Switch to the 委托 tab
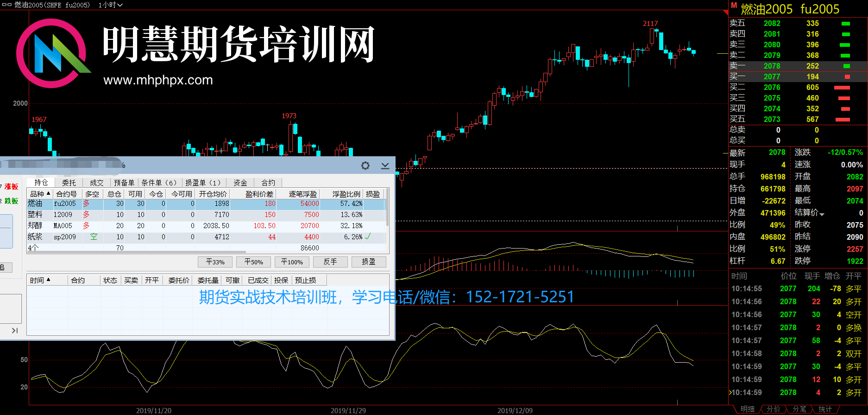Image resolution: width=868 pixels, height=415 pixels. tap(69, 183)
